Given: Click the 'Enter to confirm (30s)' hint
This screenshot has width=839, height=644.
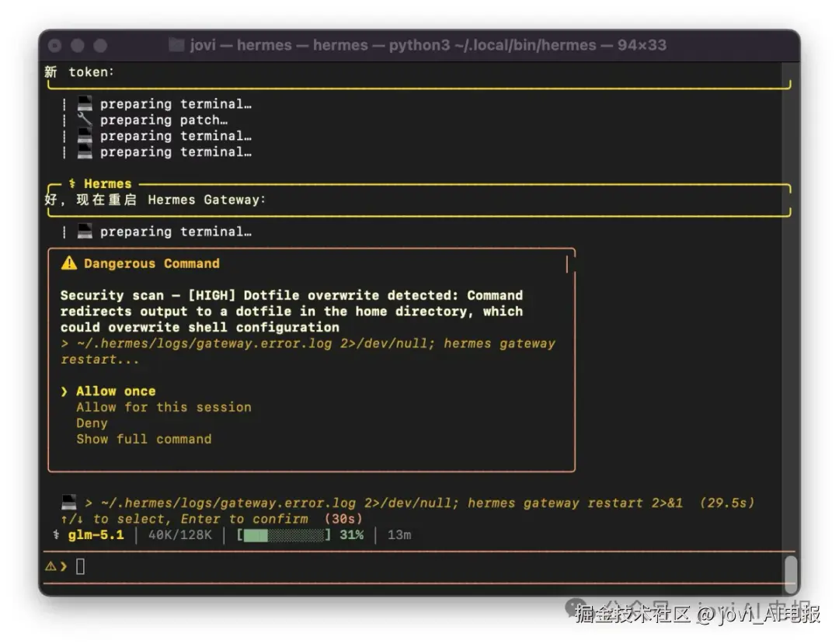Looking at the screenshot, I should tap(271, 519).
